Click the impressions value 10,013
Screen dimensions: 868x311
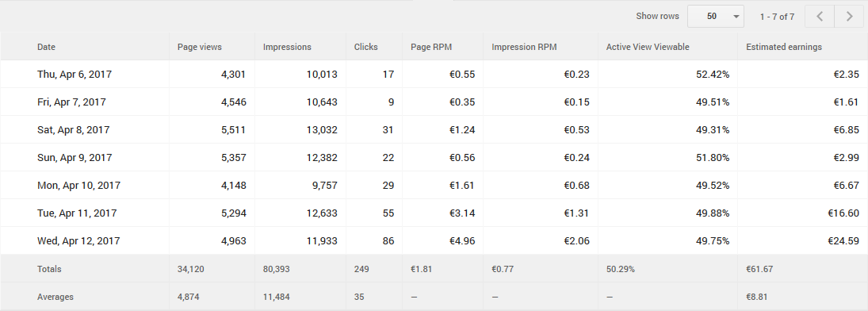click(x=322, y=75)
